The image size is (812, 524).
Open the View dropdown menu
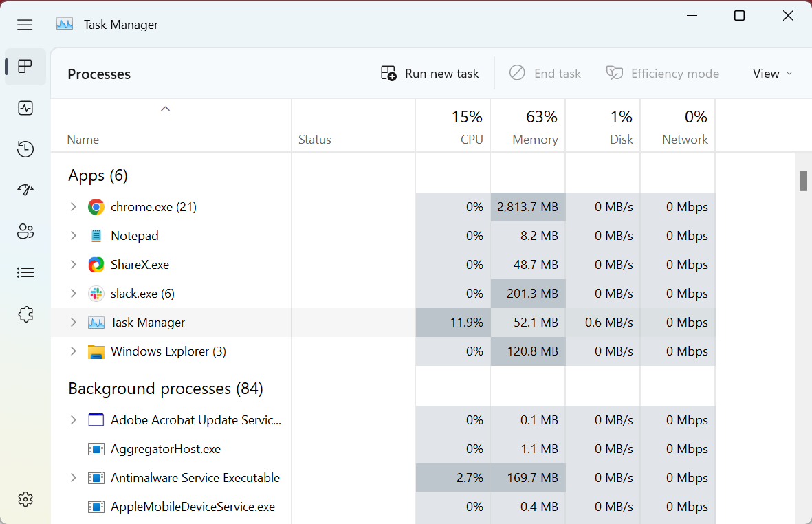coord(772,74)
